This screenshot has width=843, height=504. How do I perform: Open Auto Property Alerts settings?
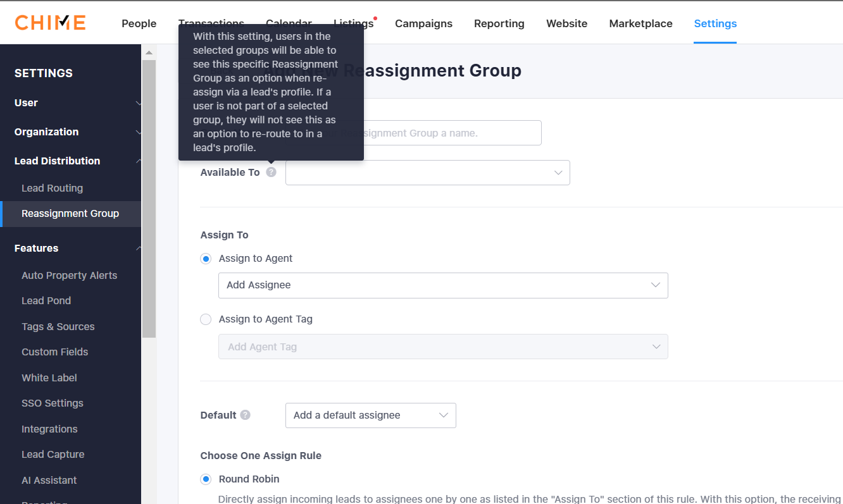tap(70, 275)
